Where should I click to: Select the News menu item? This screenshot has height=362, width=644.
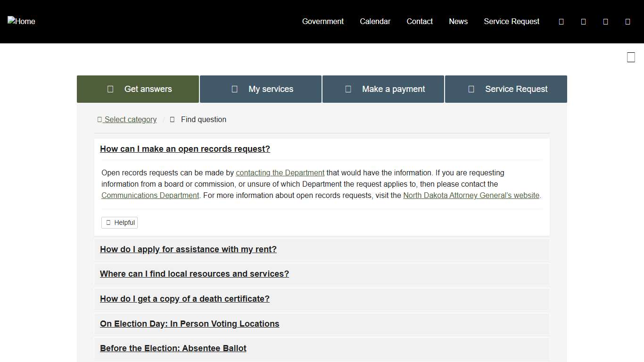coord(458,21)
